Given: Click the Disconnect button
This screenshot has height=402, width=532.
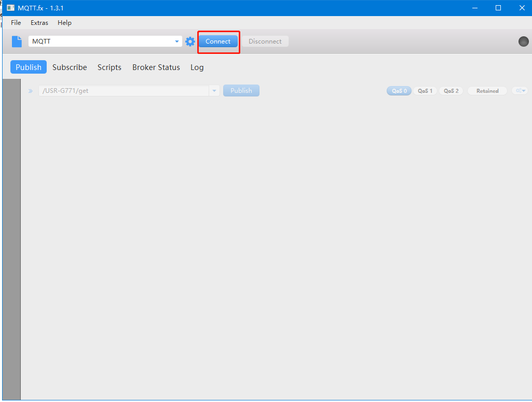Looking at the screenshot, I should click(x=265, y=41).
